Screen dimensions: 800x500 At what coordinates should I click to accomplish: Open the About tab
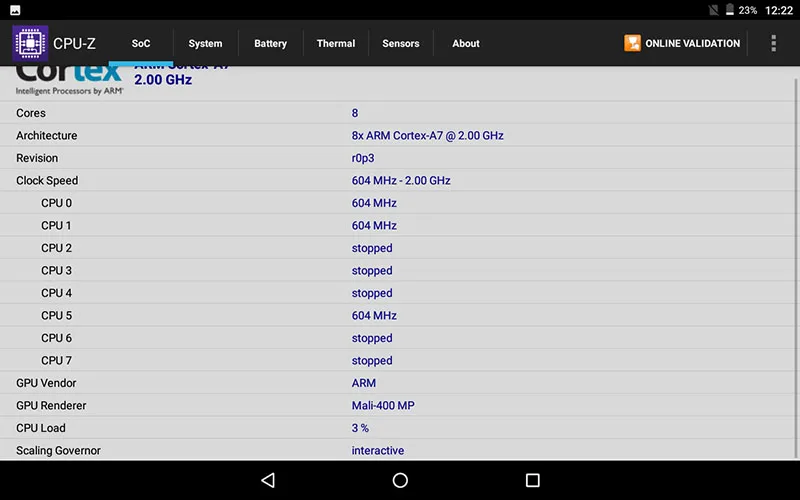coord(465,43)
